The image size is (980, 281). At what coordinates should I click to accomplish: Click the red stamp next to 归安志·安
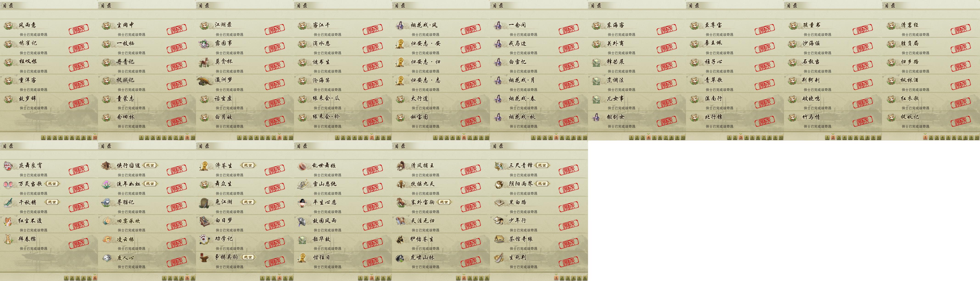[471, 47]
